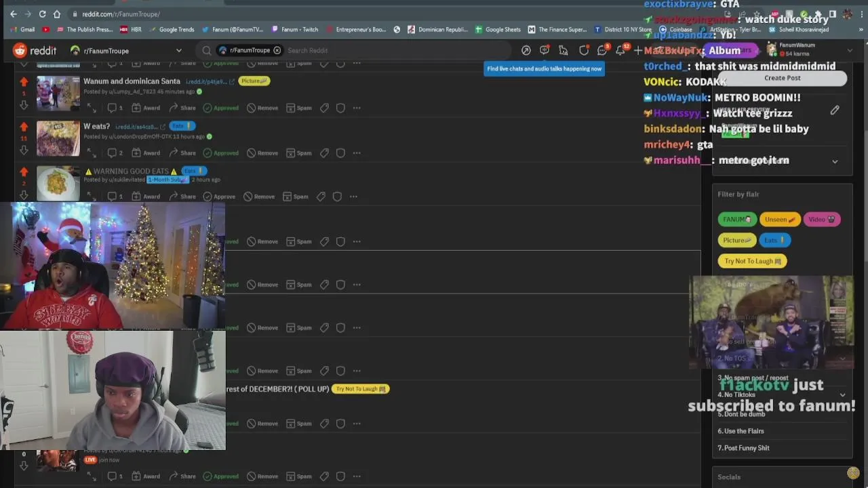Open the Wanum and dominican Santa post title
Viewport: 868px width, 488px height.
(x=132, y=81)
